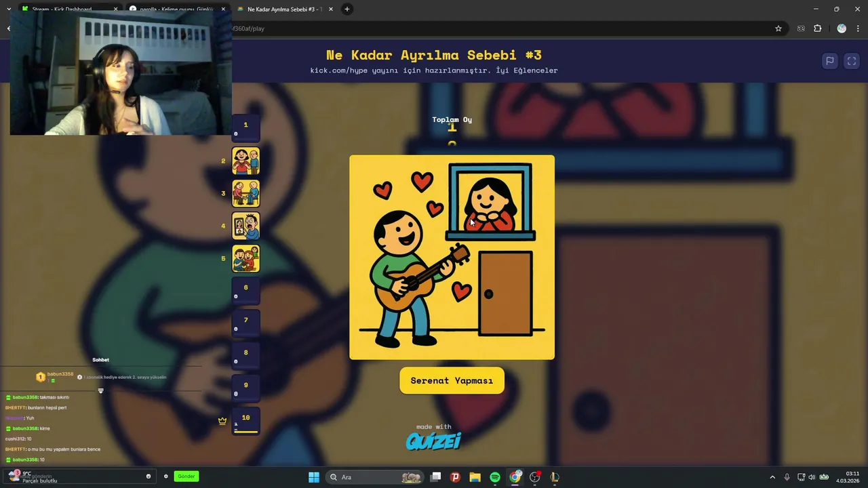Switch to parolla Kelime oyunu tab
The width and height of the screenshot is (868, 488).
[x=178, y=9]
